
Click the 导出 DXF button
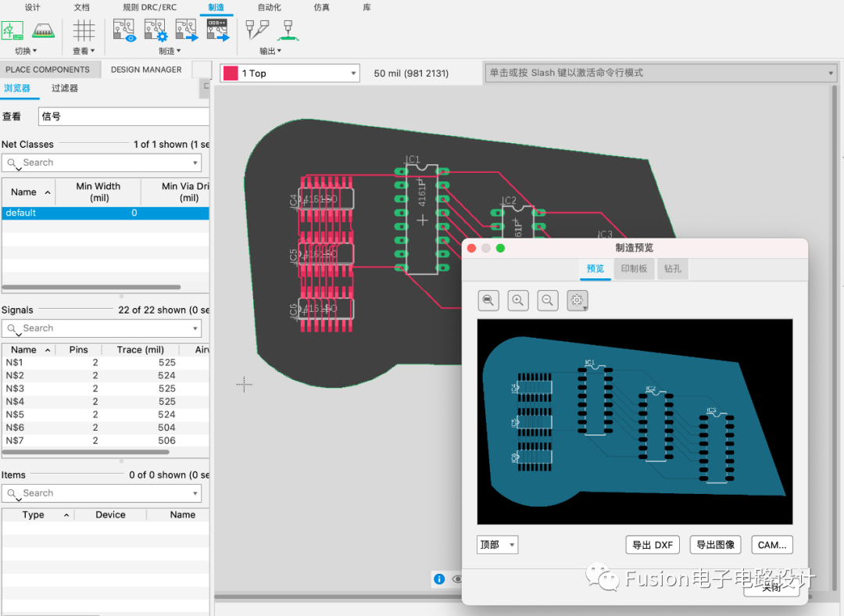[x=653, y=545]
